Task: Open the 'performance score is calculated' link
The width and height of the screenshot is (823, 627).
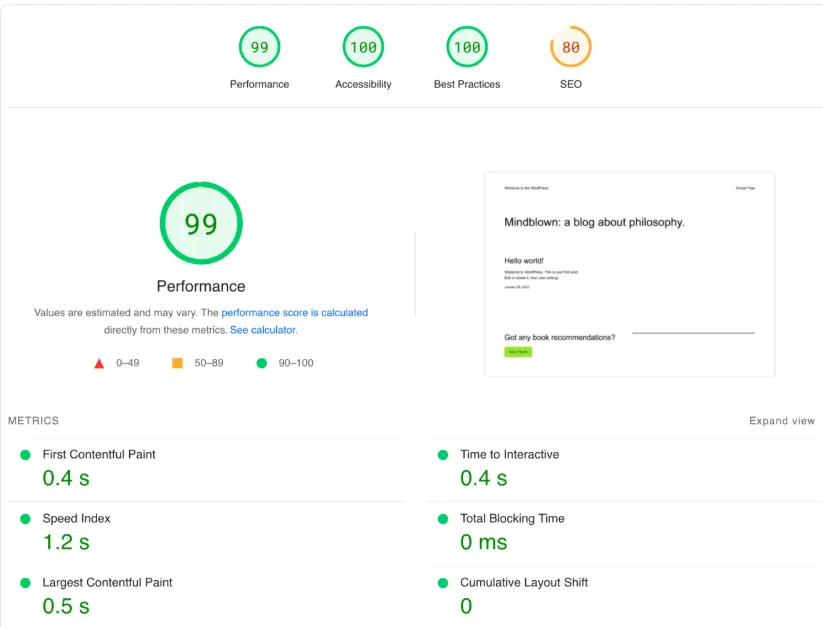Action: (294, 313)
